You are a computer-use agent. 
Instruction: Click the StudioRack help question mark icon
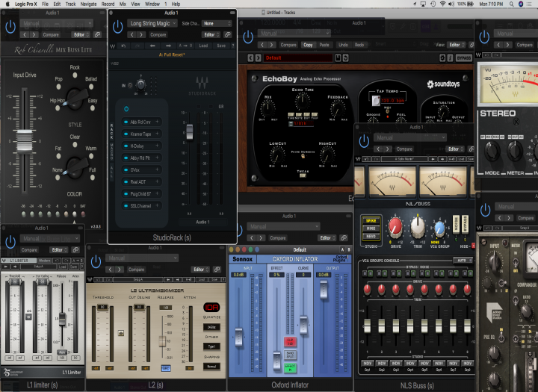(233, 46)
